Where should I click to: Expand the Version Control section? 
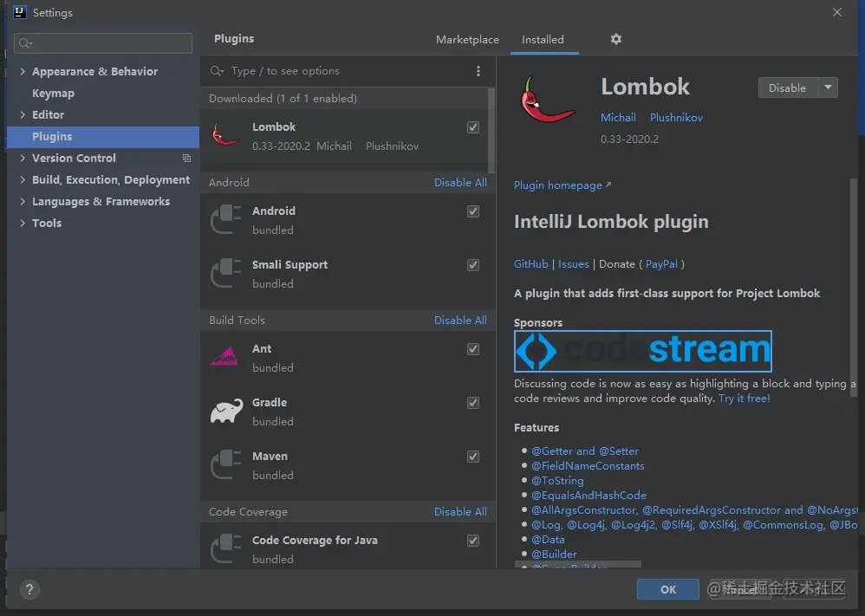(x=23, y=159)
